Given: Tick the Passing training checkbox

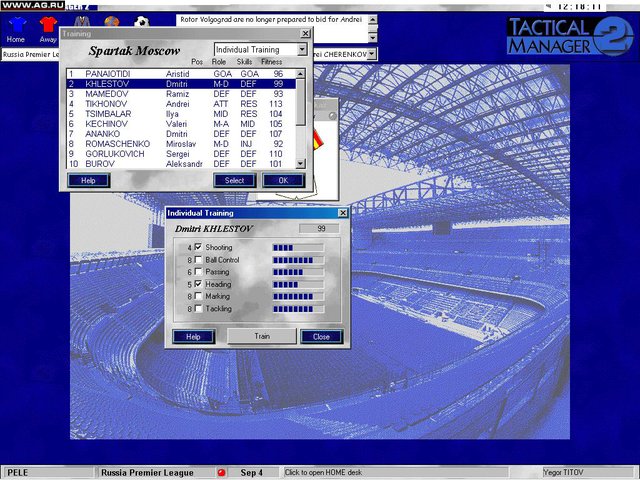Looking at the screenshot, I should point(198,271).
